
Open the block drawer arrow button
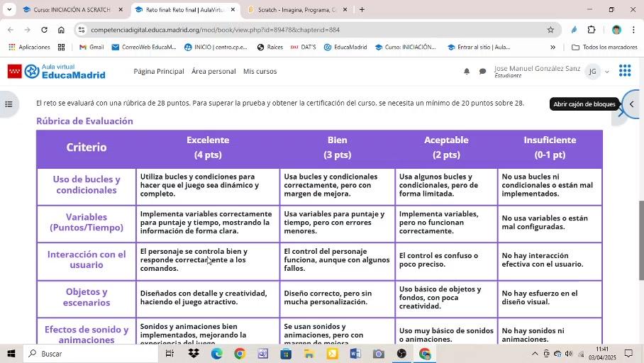click(631, 104)
